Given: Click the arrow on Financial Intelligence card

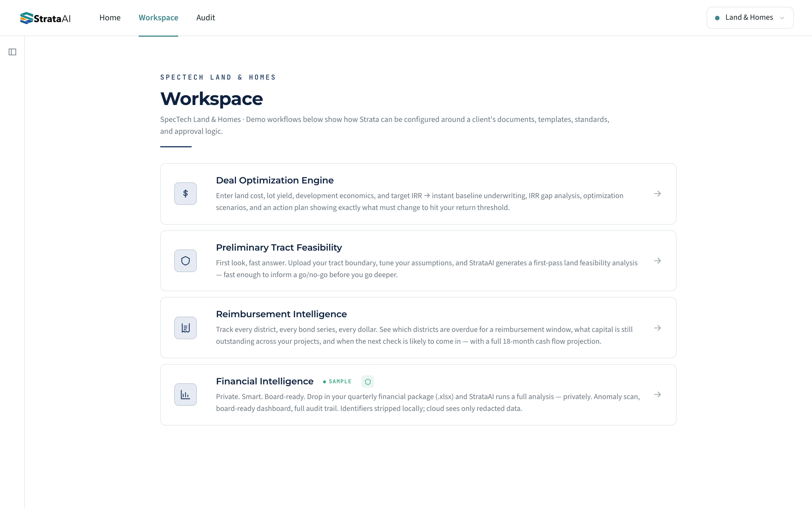Looking at the screenshot, I should (x=657, y=395).
